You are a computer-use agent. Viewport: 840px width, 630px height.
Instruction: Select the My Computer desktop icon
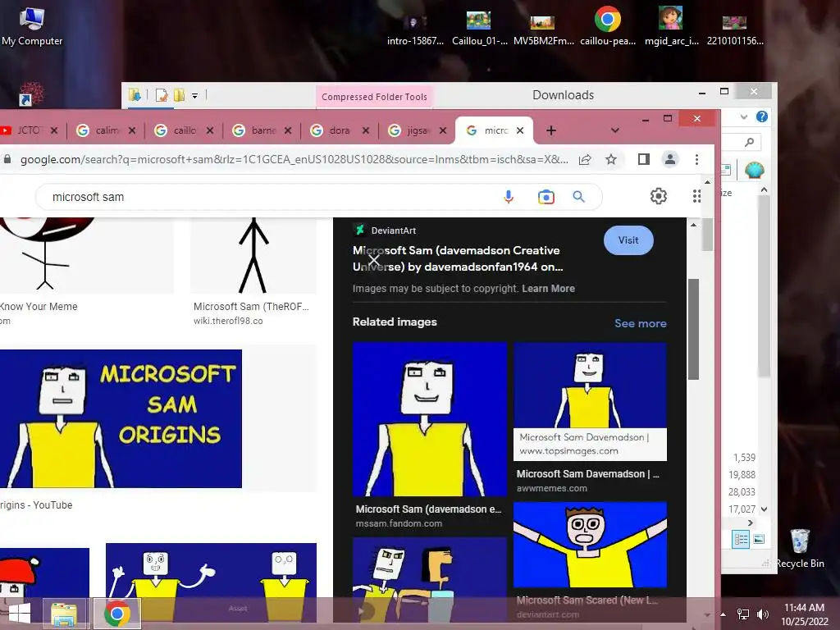coord(32,25)
